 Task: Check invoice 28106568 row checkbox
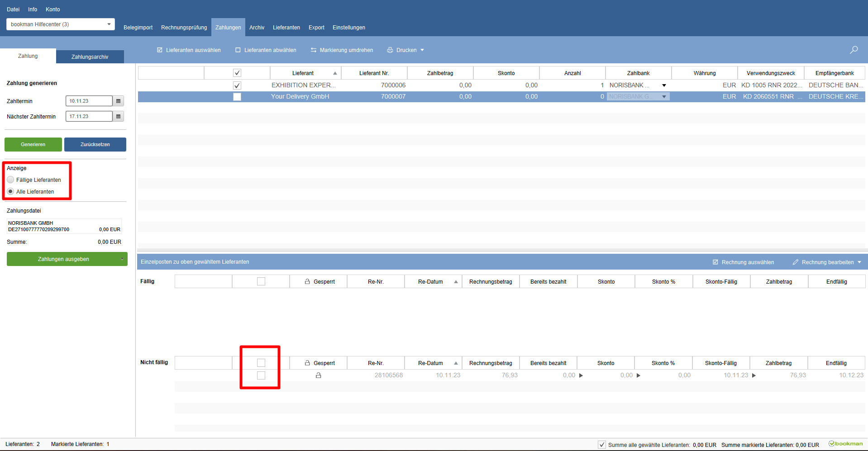[x=261, y=375]
